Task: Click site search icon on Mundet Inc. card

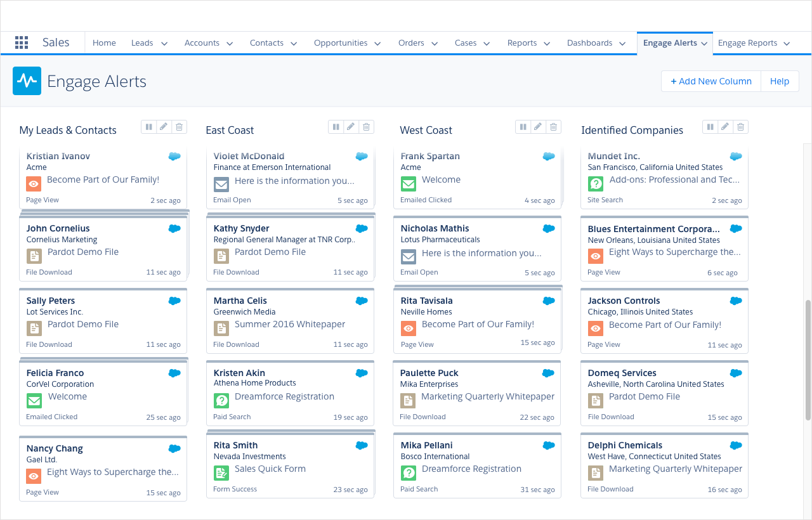Action: pyautogui.click(x=595, y=184)
